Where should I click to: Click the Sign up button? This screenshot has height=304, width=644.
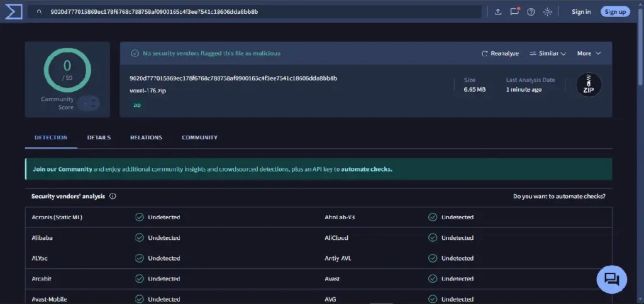click(615, 11)
